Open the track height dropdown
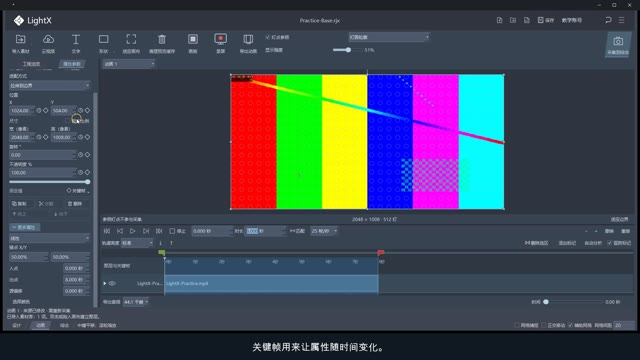Viewport: 640px width, 360px height. (137, 243)
